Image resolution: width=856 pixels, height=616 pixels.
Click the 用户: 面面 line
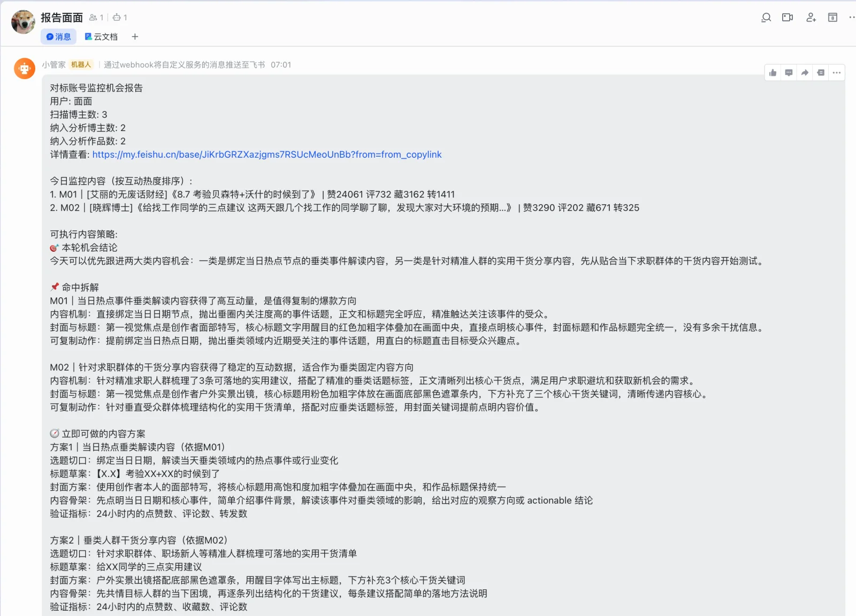pyautogui.click(x=71, y=101)
